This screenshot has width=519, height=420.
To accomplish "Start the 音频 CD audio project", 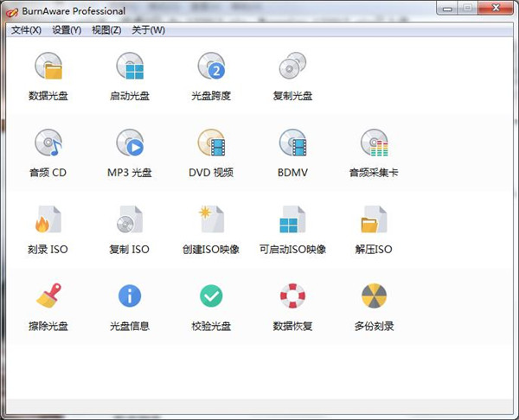I will tap(48, 143).
